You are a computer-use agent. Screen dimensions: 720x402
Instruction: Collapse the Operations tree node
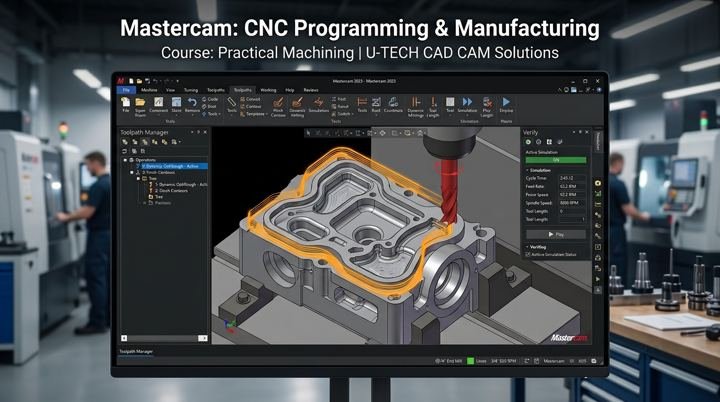pos(125,160)
